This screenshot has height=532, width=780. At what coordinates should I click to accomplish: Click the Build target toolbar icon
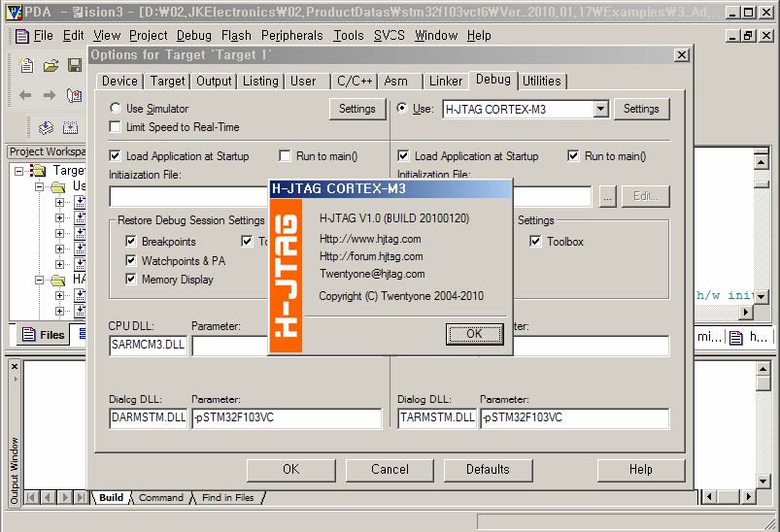(x=70, y=128)
